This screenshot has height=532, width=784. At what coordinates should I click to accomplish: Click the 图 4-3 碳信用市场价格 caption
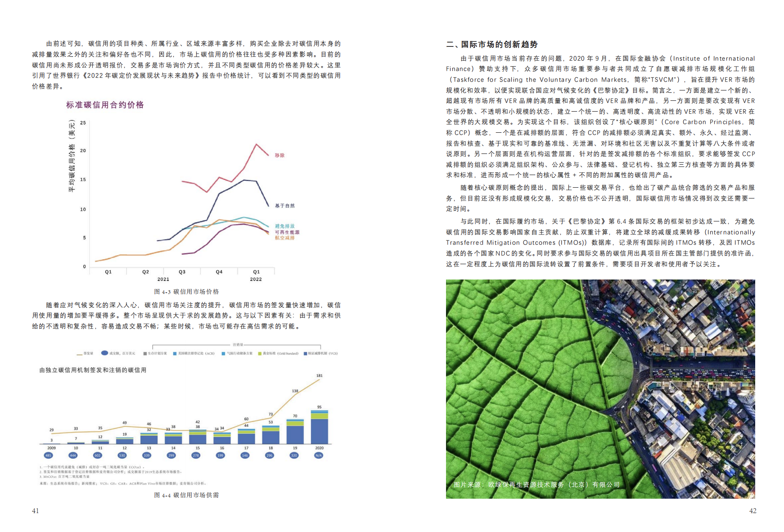186,292
